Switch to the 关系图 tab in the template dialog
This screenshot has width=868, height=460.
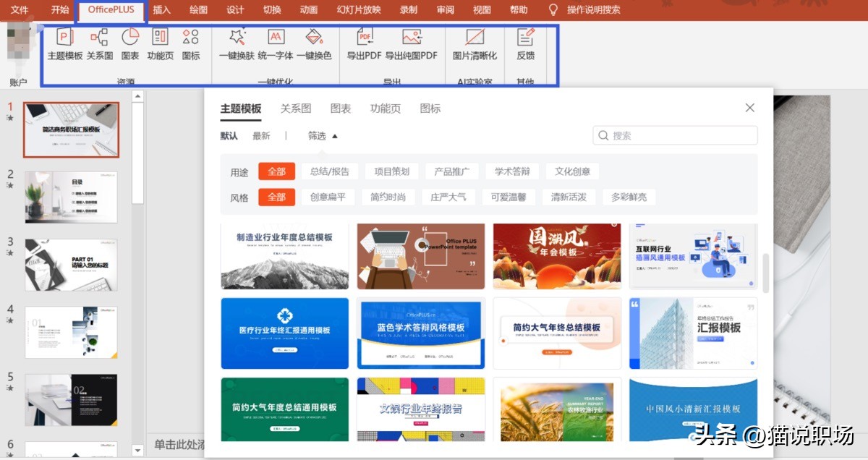click(296, 107)
